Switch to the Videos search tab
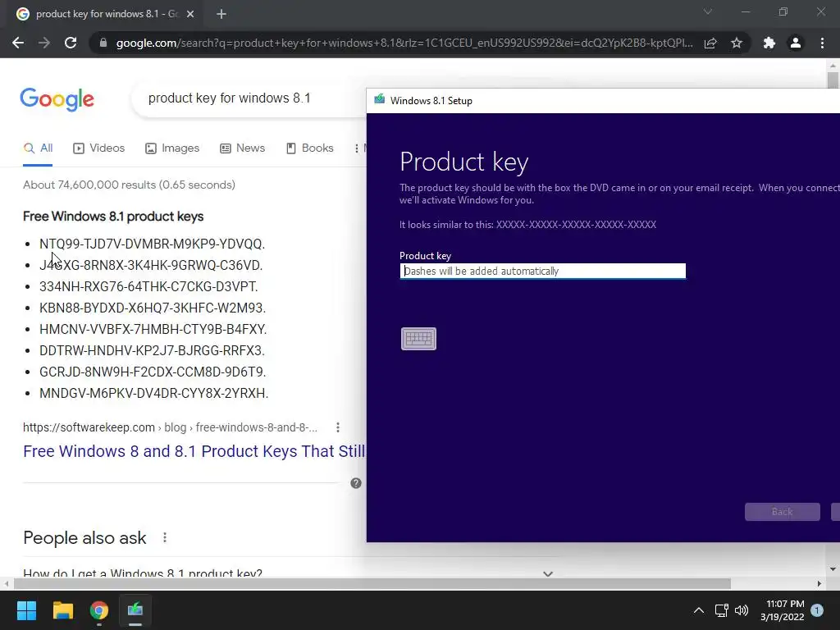 99,148
